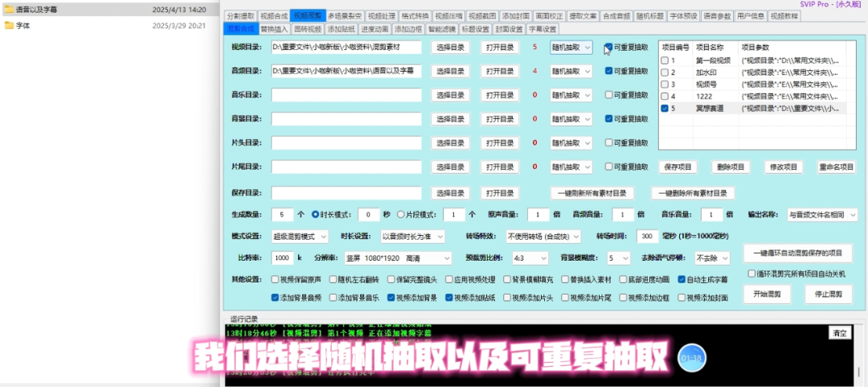Open the 字体 folder icon
The image size is (868, 387).
(8, 26)
